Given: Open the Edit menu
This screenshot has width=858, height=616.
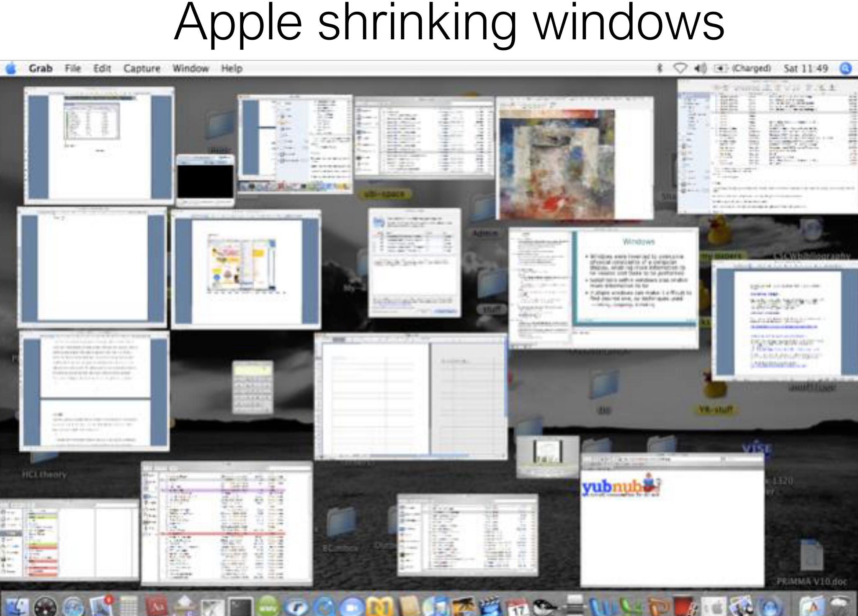Looking at the screenshot, I should coord(102,68).
